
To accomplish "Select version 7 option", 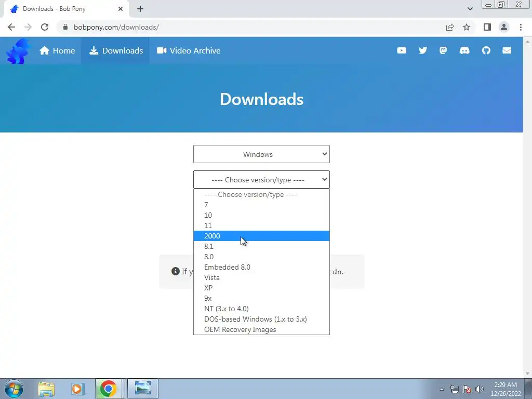I will pos(261,205).
